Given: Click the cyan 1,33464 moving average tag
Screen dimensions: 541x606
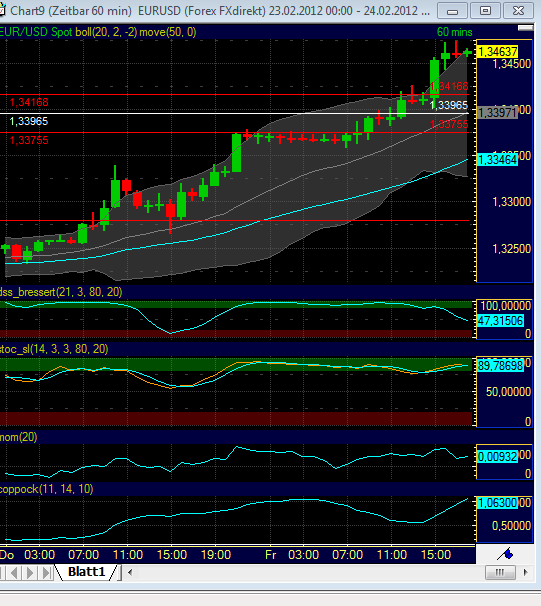Looking at the screenshot, I should [x=497, y=159].
